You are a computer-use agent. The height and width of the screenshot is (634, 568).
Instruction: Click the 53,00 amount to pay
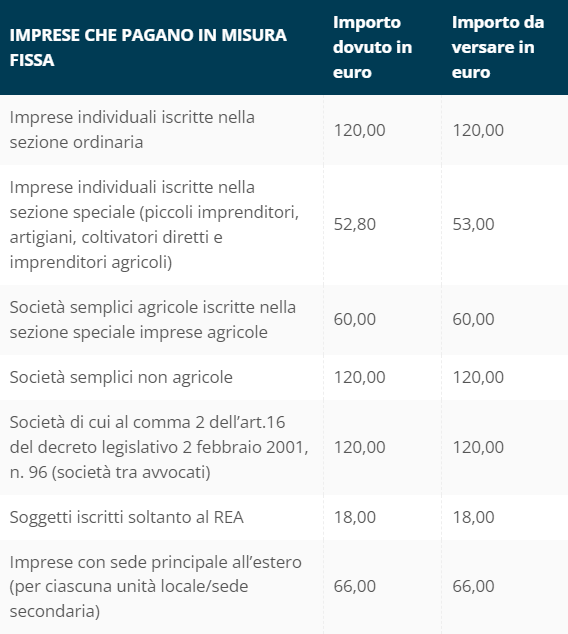click(473, 224)
